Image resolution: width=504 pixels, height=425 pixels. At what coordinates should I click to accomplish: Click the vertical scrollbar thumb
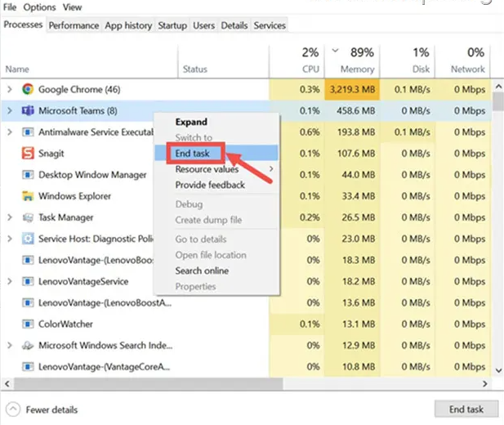(498, 101)
